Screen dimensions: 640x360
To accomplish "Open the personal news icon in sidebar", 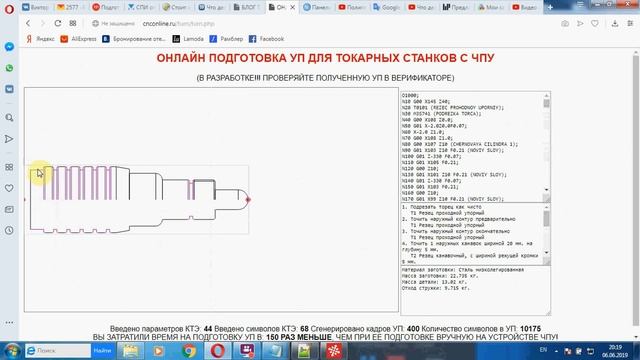I will pyautogui.click(x=9, y=209).
